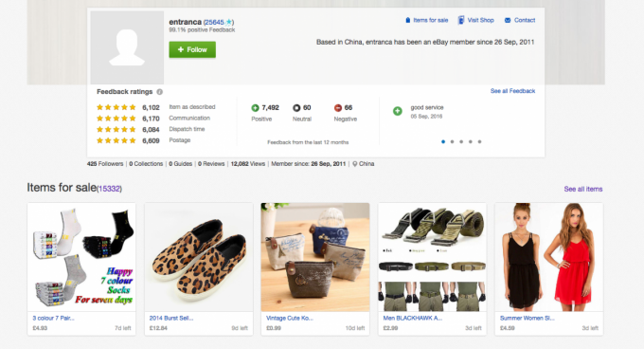Open '3 colour 7 Pair...' item title
This screenshot has height=349, width=644.
point(53,318)
